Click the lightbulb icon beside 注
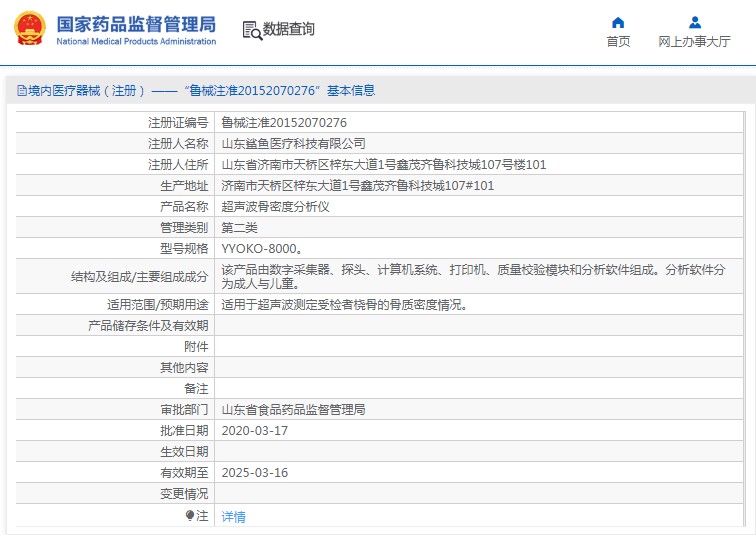The width and height of the screenshot is (756, 535). (189, 516)
